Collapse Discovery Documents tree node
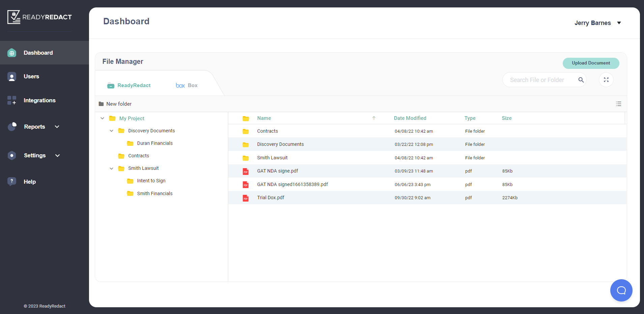This screenshot has height=314, width=644. (112, 131)
